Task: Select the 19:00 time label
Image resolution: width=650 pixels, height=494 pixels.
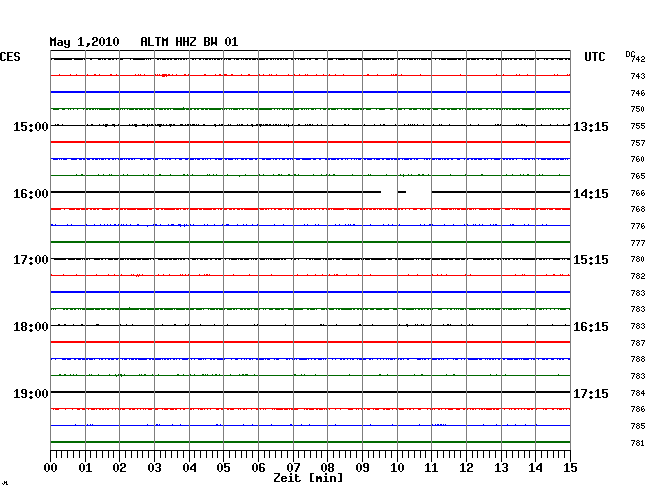Action: [x=31, y=393]
